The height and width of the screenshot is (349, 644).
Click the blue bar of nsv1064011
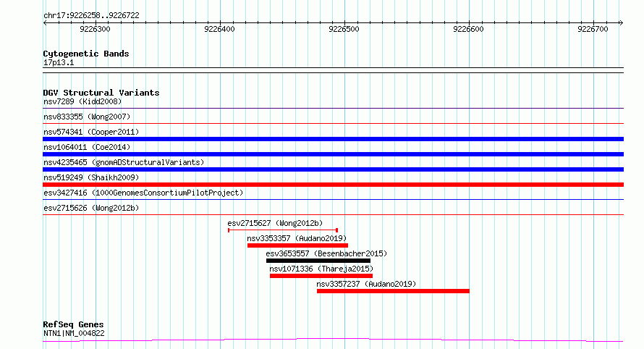(x=333, y=154)
